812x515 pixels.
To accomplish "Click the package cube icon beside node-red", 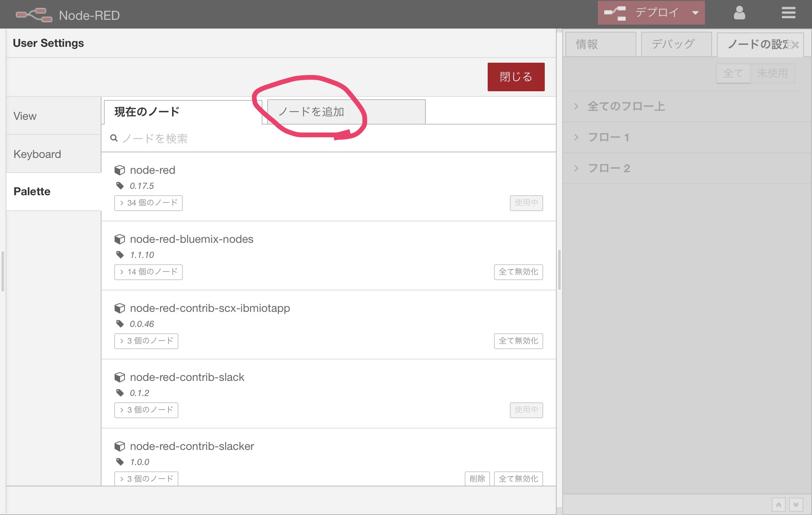I will point(120,170).
